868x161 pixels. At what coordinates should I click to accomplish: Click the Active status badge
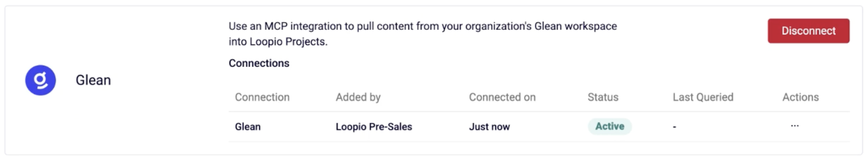pyautogui.click(x=610, y=127)
